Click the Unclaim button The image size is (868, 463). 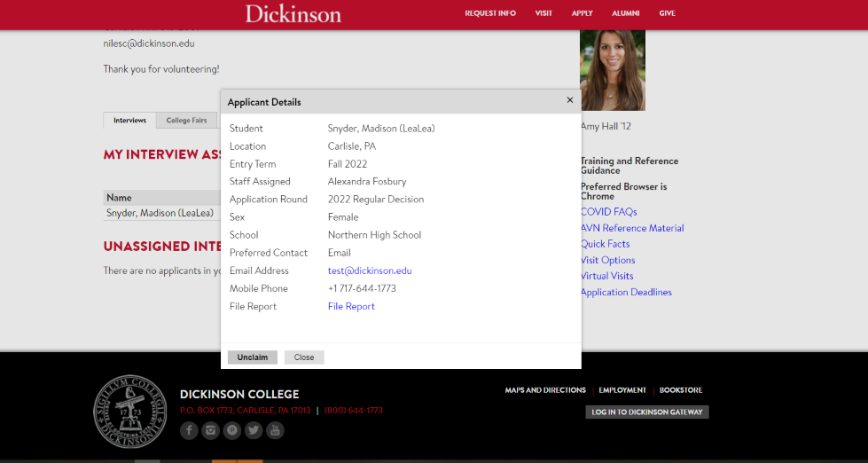coord(253,357)
